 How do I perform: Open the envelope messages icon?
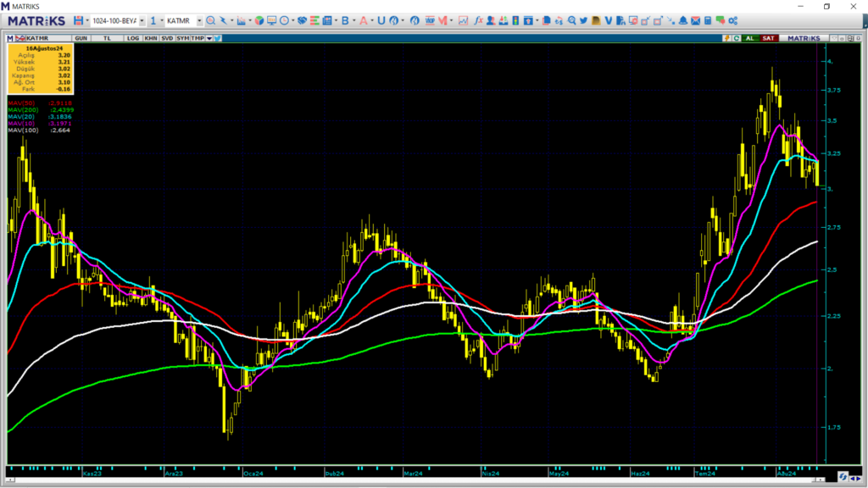click(x=695, y=19)
